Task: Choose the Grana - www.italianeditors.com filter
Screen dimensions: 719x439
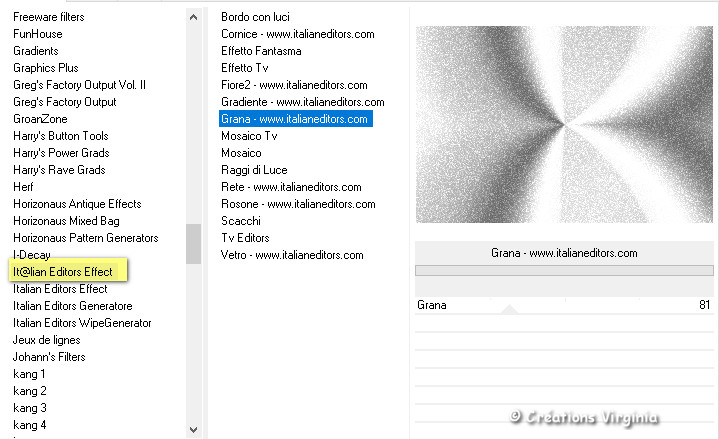Action: tap(295, 119)
